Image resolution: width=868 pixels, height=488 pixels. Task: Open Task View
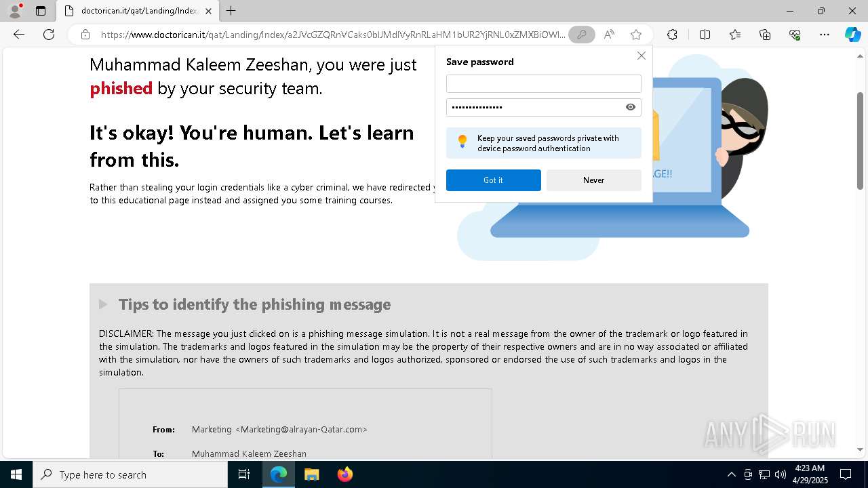(x=244, y=474)
